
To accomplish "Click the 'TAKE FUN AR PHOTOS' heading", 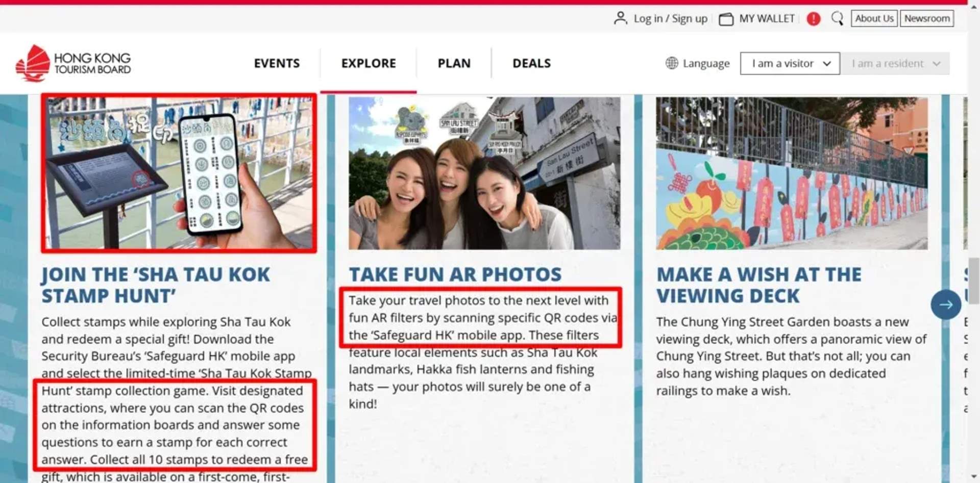I will [x=455, y=274].
